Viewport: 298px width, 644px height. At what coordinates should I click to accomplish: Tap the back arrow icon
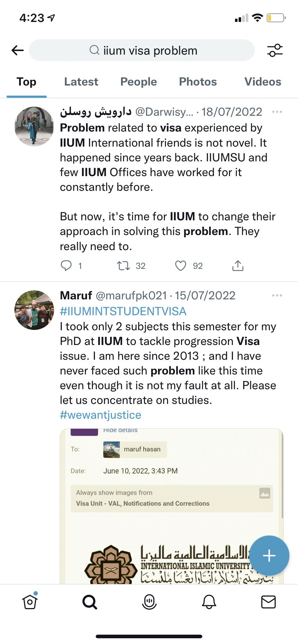pos(18,50)
